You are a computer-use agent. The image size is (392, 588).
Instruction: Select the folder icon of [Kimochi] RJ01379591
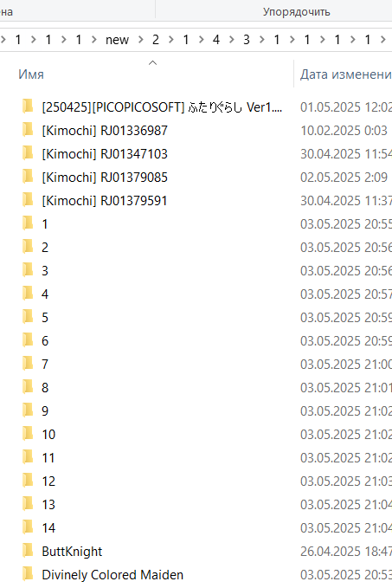pos(28,200)
